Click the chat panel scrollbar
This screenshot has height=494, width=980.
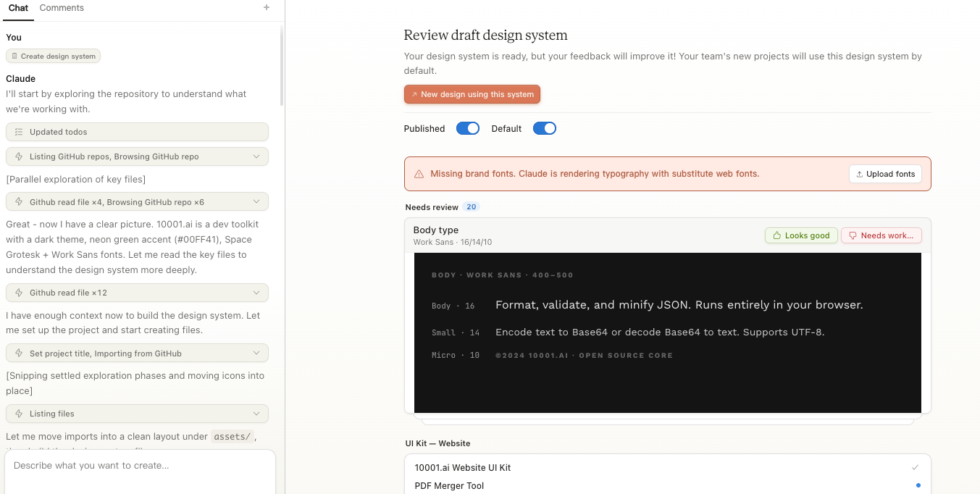click(282, 65)
